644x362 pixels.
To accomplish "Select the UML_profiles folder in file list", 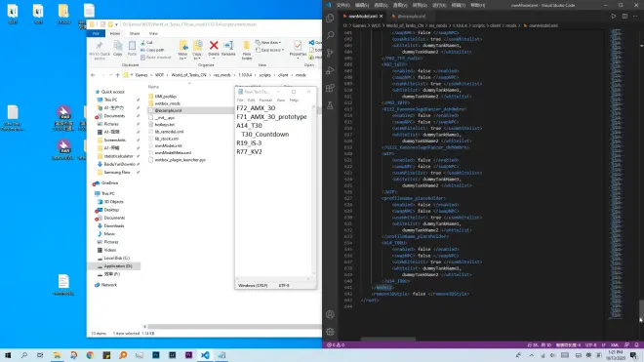I will click(x=166, y=97).
